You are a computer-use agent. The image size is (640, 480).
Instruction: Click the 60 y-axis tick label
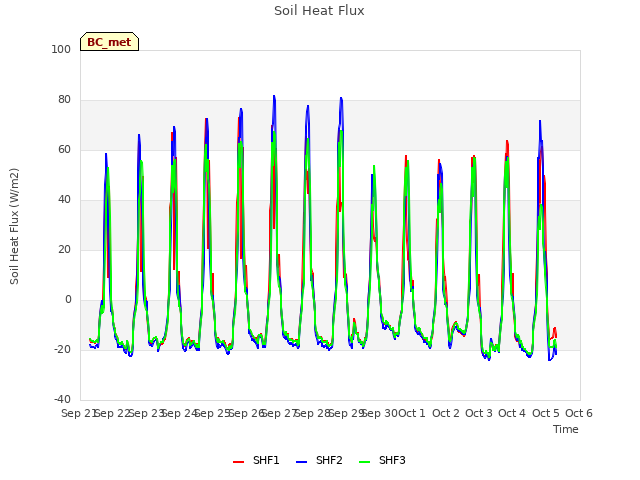(64, 149)
